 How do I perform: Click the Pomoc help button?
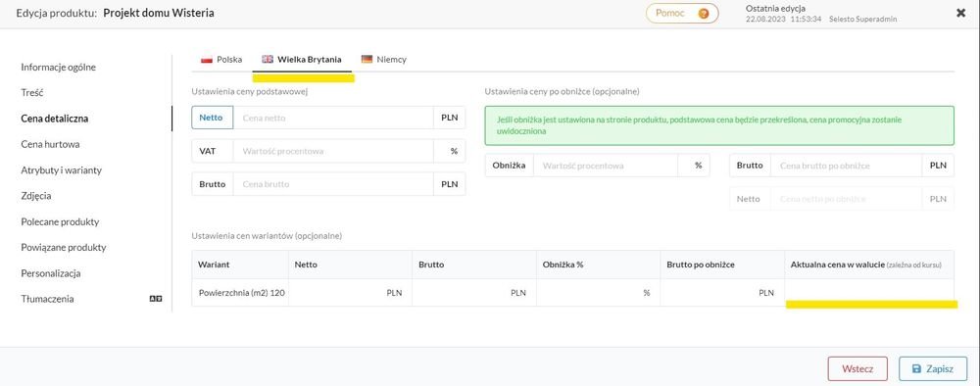coord(682,13)
